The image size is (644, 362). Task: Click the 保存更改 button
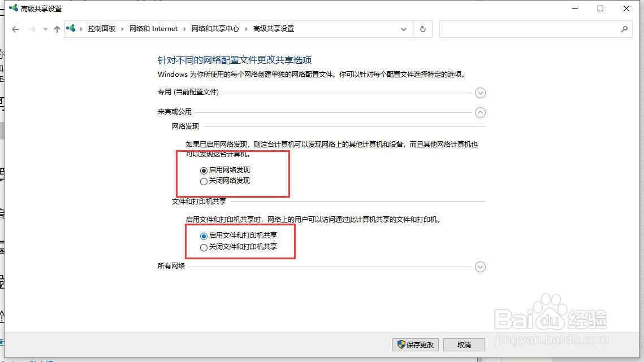tap(416, 344)
